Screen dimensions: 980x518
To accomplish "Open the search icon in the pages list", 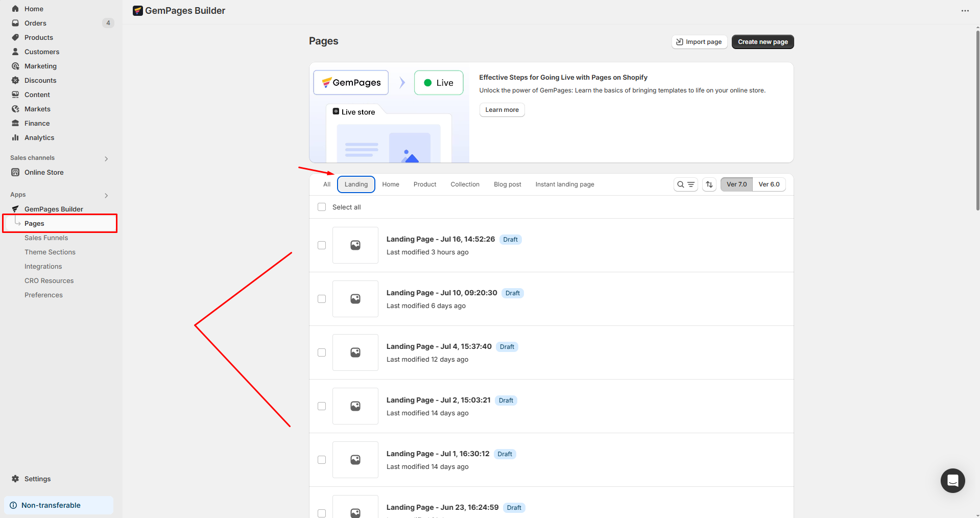I will click(x=680, y=184).
